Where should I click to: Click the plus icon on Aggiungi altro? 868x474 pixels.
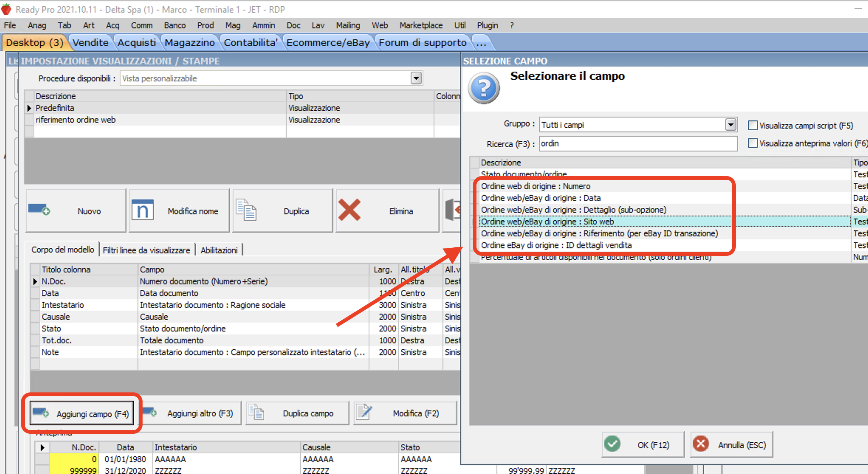[150, 412]
